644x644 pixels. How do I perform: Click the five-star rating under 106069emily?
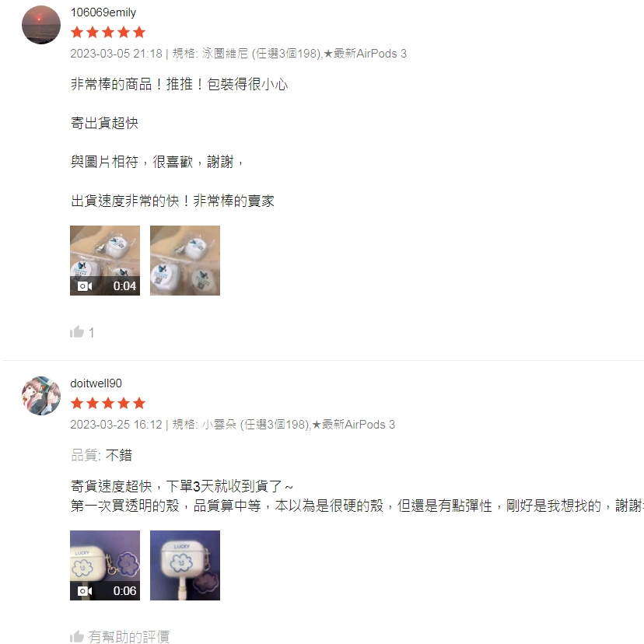tap(108, 32)
